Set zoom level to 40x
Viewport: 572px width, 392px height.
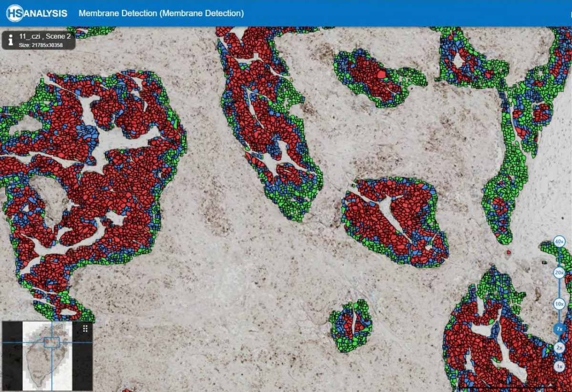pyautogui.click(x=559, y=242)
